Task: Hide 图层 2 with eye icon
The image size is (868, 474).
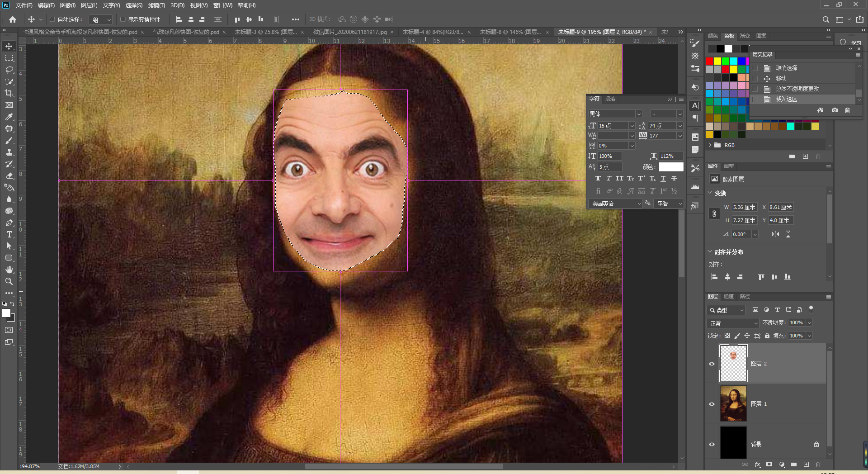Action: (x=712, y=364)
